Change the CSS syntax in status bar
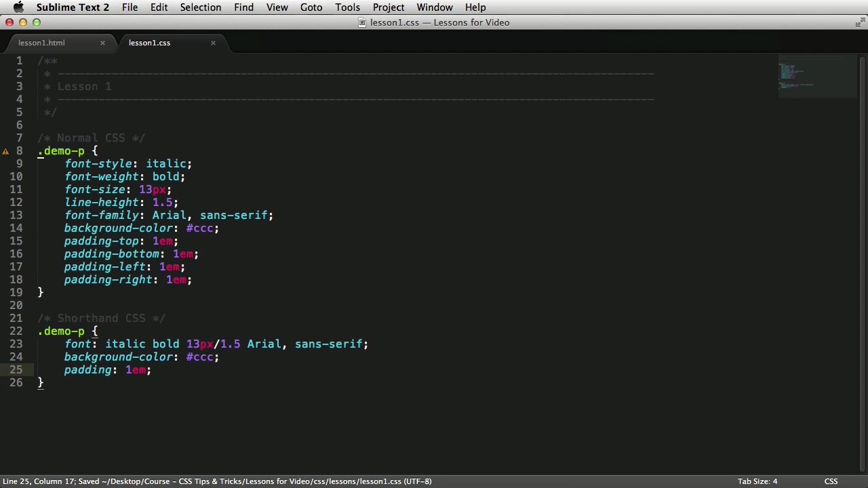 point(831,481)
